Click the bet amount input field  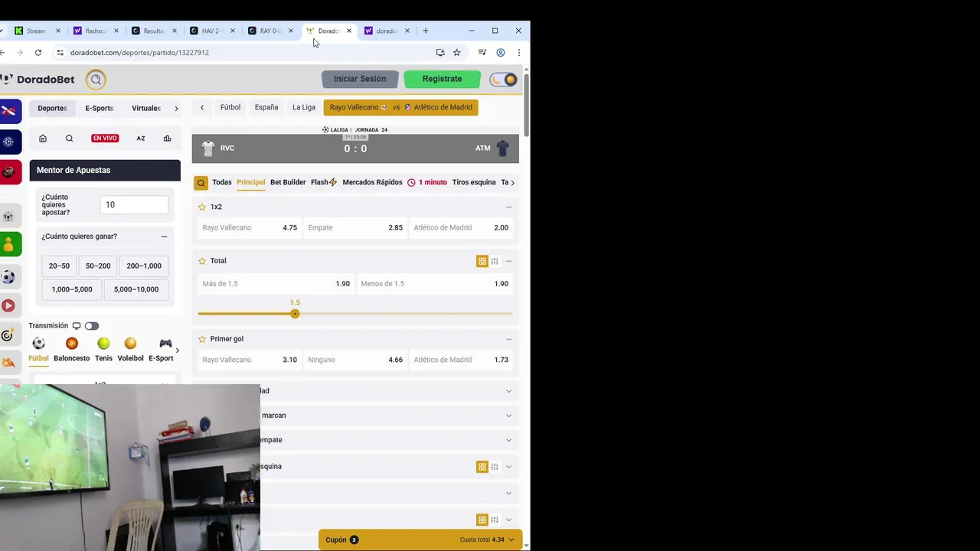pyautogui.click(x=134, y=204)
